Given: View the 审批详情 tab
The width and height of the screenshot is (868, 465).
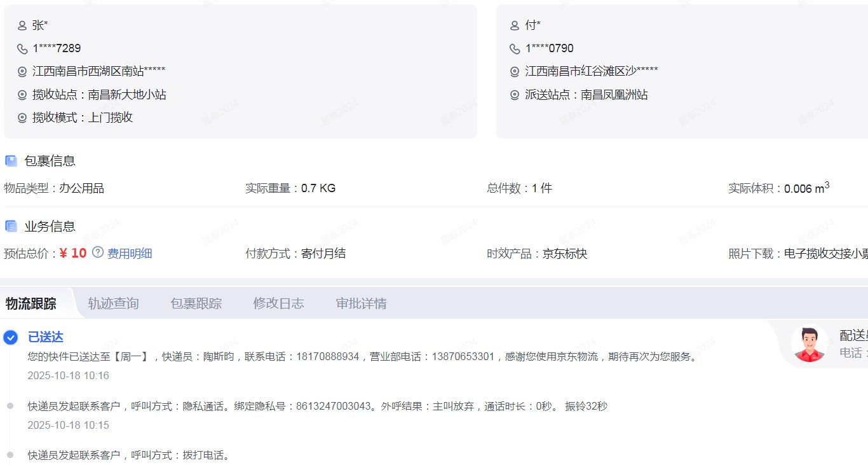Looking at the screenshot, I should 361,303.
